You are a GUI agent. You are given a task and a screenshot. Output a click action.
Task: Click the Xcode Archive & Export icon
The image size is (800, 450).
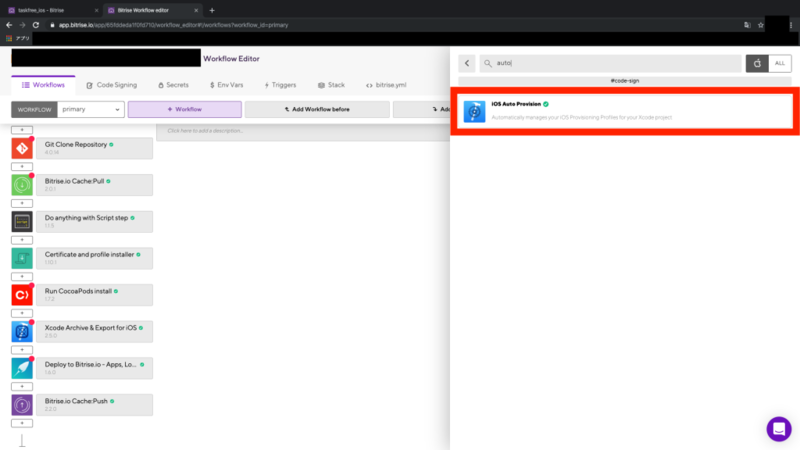pos(22,332)
